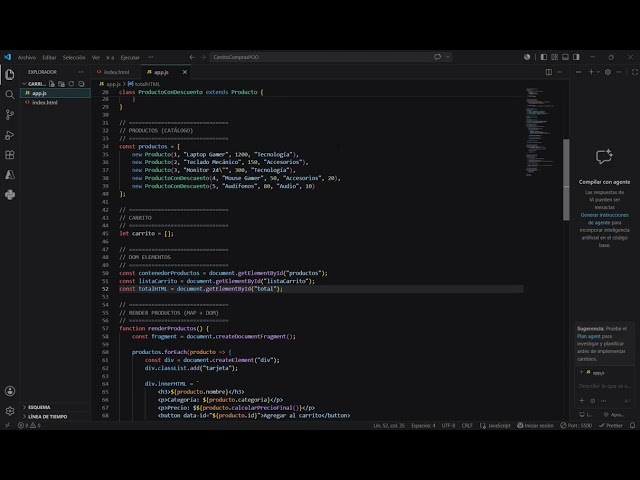
Task: Open remote window indicator in status bar
Action: pos(7,425)
